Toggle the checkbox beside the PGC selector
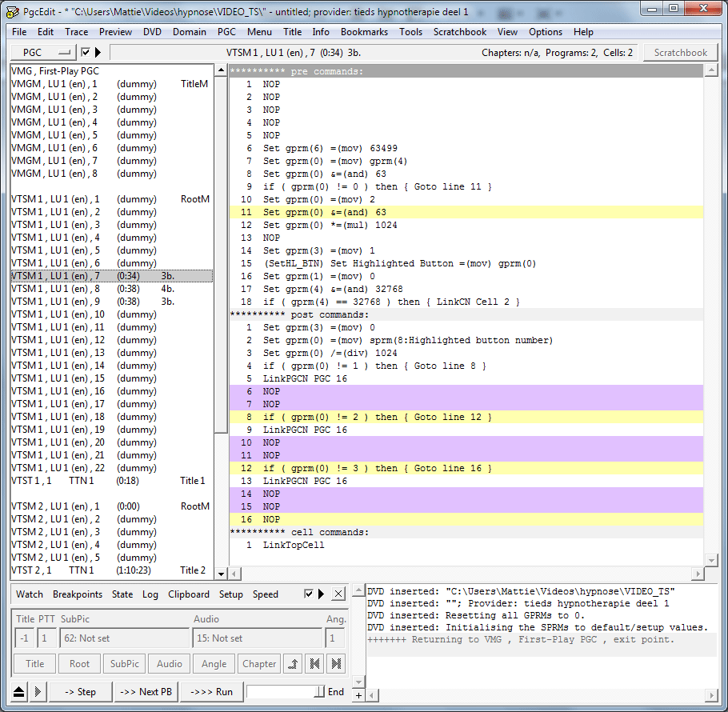 click(x=86, y=53)
